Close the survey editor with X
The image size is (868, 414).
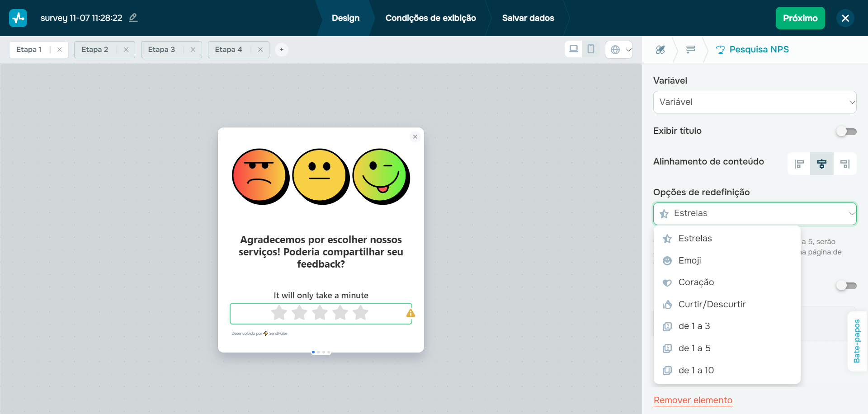pos(845,18)
